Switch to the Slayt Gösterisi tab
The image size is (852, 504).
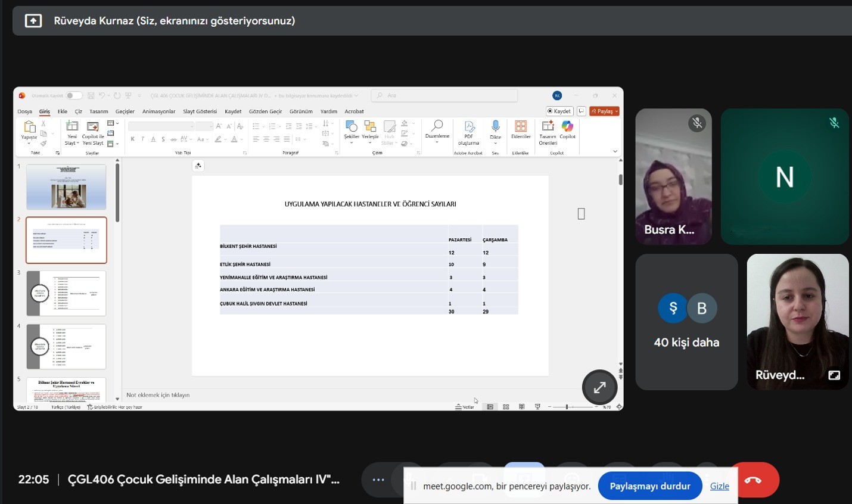200,111
